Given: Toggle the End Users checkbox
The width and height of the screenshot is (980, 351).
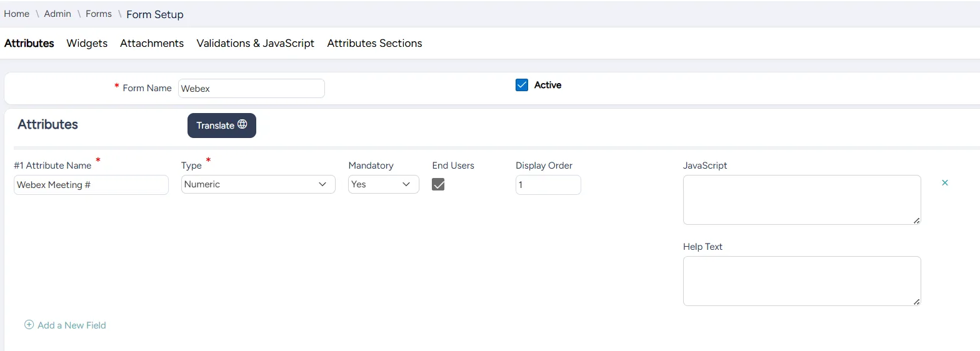Looking at the screenshot, I should tap(438, 184).
